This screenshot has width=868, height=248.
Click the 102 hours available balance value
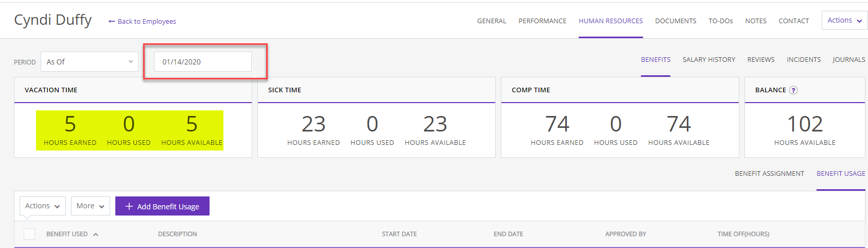[x=805, y=124]
